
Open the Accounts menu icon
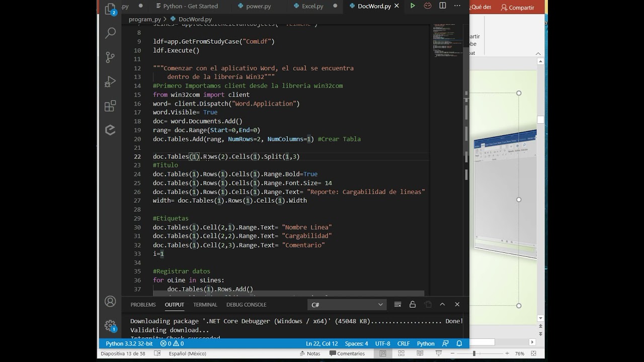[110, 302]
